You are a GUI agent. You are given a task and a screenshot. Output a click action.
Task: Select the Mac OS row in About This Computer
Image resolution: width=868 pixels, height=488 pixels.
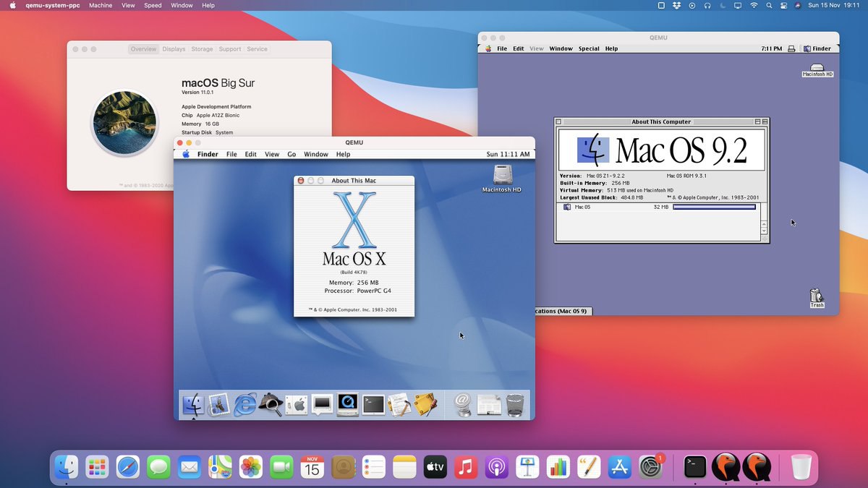pyautogui.click(x=658, y=207)
